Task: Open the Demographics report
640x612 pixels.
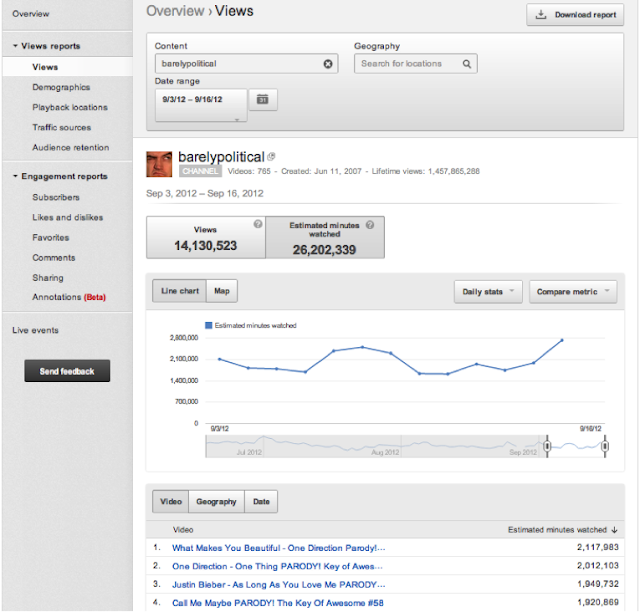Action: point(61,87)
